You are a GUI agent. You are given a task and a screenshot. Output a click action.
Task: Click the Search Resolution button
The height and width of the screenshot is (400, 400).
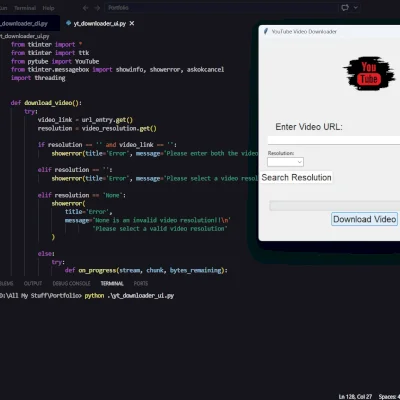(296, 177)
